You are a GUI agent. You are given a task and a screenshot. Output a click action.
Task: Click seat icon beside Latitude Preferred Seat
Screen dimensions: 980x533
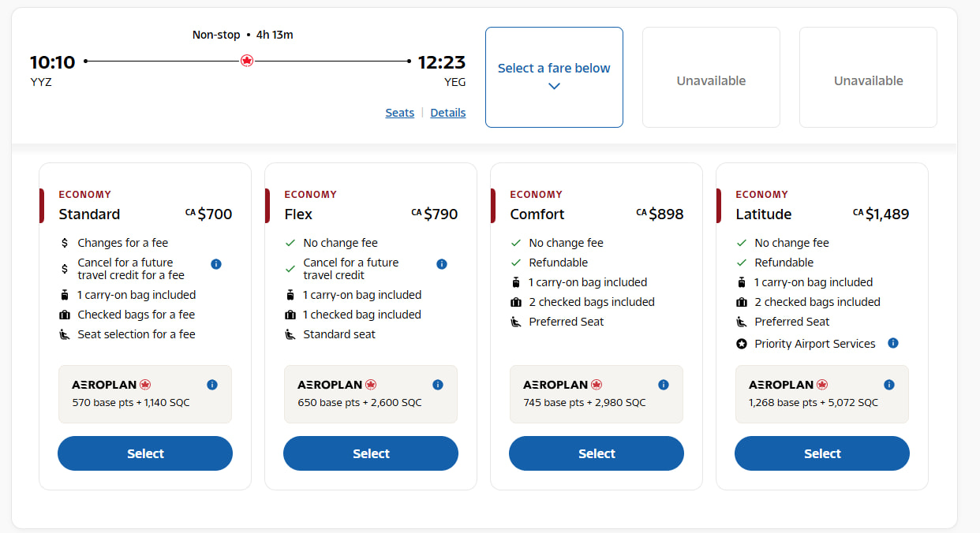(742, 322)
